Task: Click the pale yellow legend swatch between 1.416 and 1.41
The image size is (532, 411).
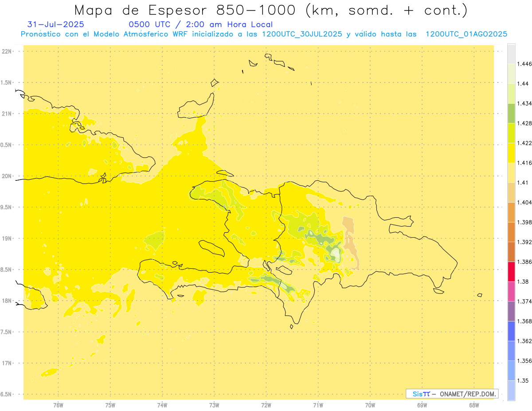Action: point(511,172)
